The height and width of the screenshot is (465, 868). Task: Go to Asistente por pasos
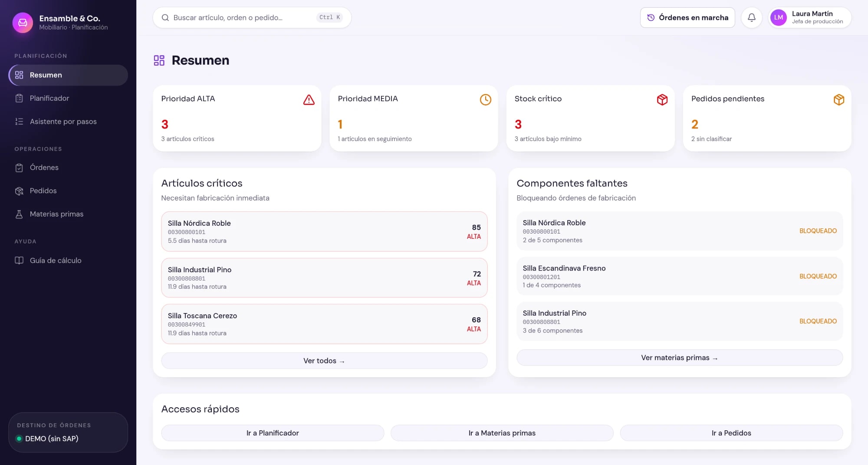point(68,122)
